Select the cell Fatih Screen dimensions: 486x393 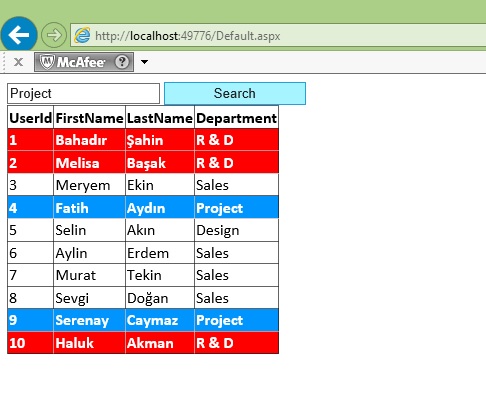click(x=89, y=208)
